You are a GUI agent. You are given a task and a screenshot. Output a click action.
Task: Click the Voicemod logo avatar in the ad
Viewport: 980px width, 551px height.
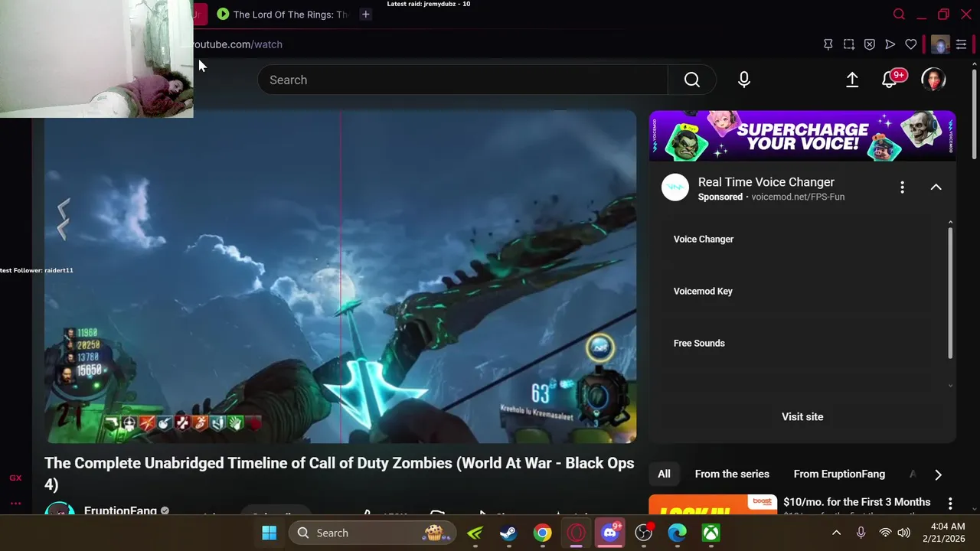coord(675,187)
